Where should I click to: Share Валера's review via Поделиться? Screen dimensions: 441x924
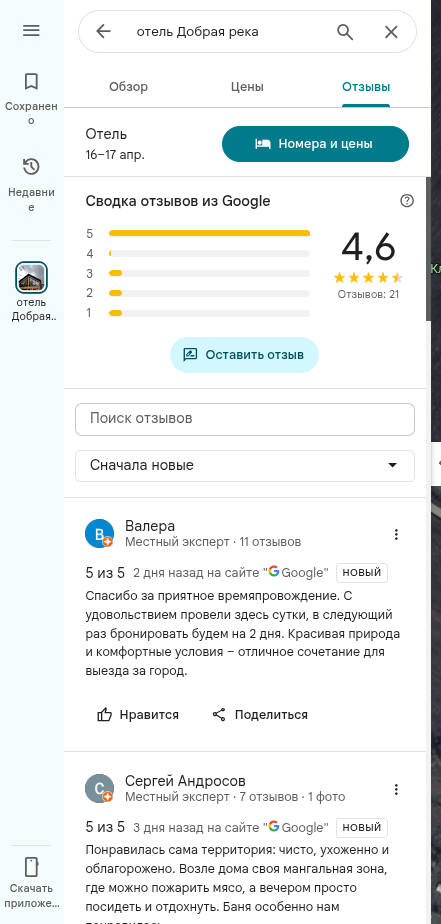click(260, 715)
